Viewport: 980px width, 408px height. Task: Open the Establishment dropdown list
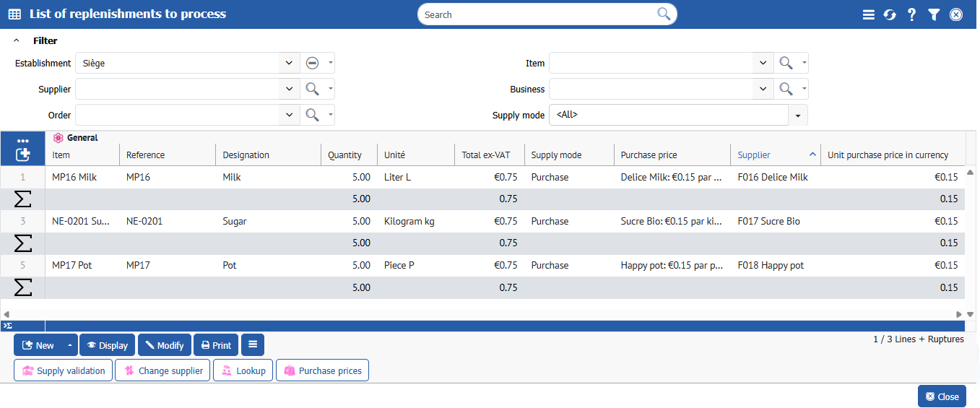(x=289, y=63)
